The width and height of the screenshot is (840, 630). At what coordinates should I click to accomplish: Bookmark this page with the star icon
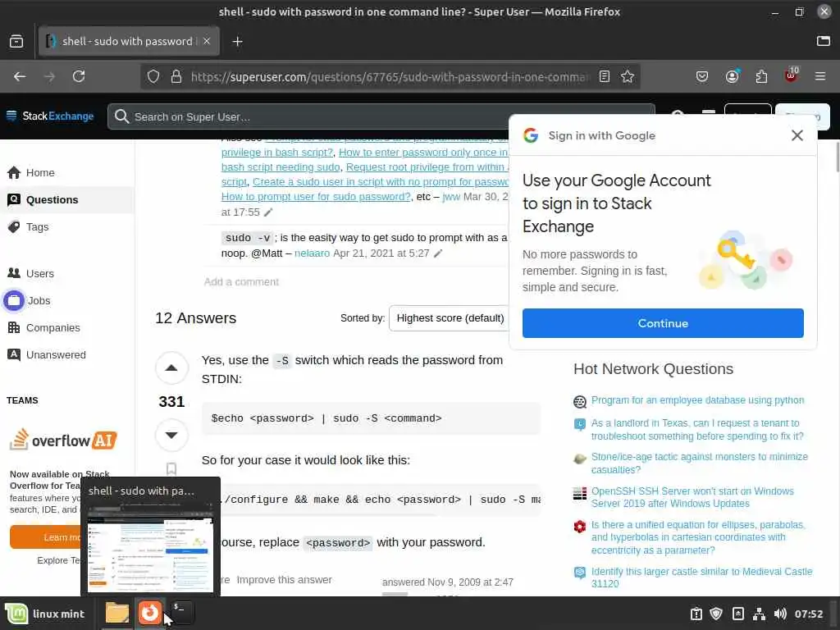(628, 76)
